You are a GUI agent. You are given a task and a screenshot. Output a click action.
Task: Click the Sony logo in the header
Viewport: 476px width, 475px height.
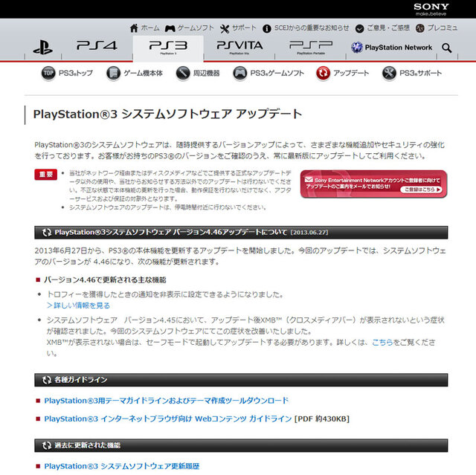pyautogui.click(x=431, y=9)
